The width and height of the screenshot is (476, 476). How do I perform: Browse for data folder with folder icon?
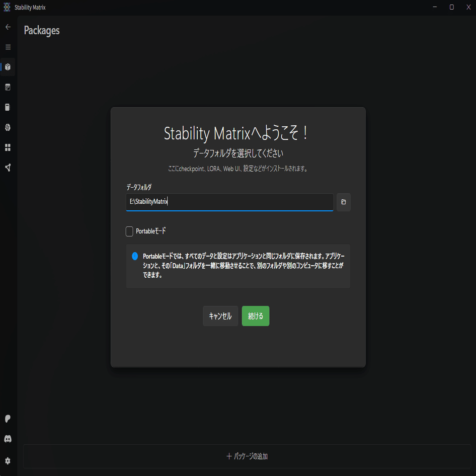click(343, 202)
